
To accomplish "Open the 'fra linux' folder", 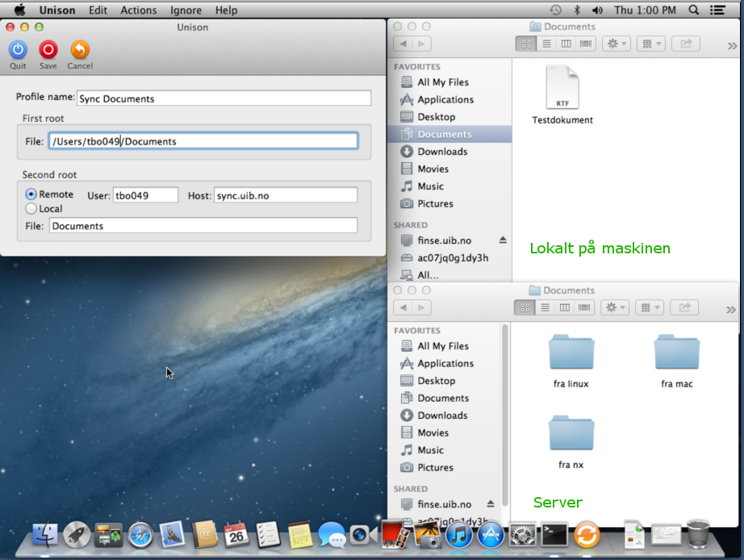I will [571, 353].
